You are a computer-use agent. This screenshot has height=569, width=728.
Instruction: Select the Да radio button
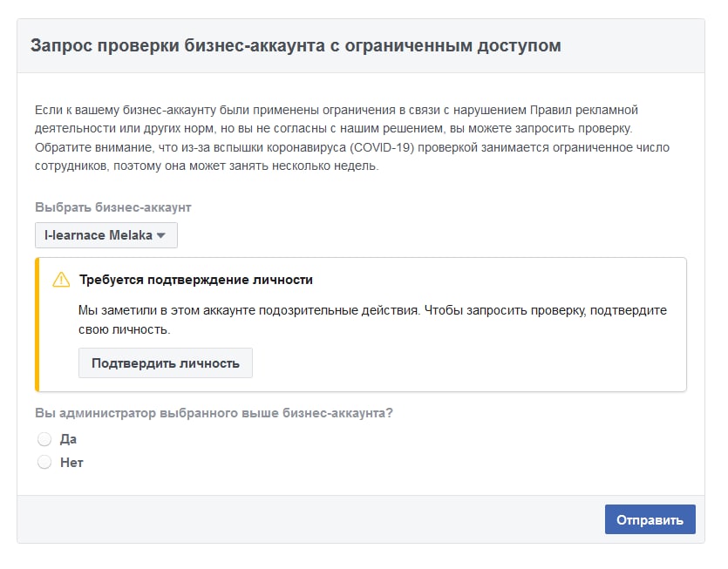coord(44,439)
